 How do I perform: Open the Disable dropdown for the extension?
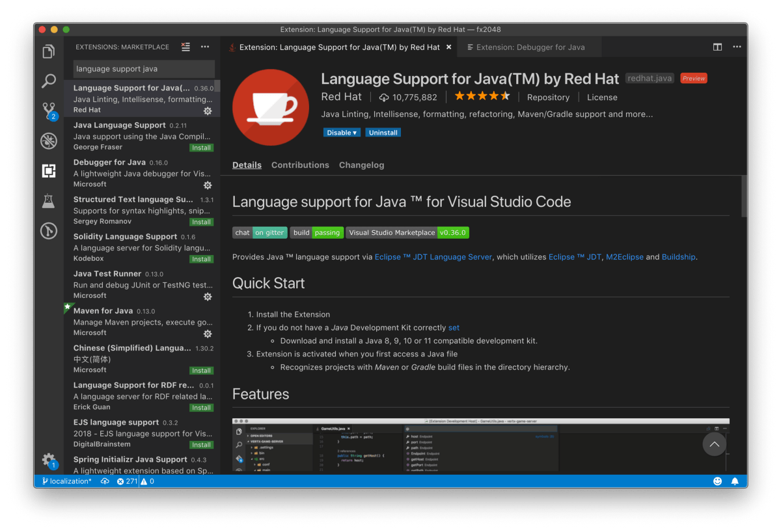pos(341,132)
